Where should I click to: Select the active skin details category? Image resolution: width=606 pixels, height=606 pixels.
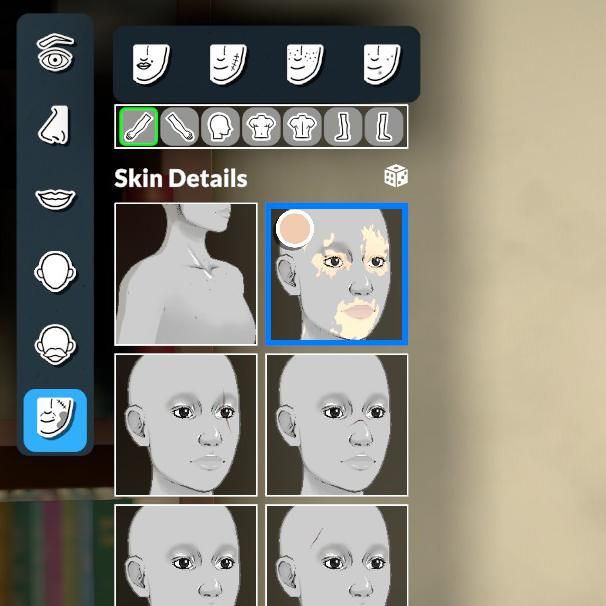(55, 420)
